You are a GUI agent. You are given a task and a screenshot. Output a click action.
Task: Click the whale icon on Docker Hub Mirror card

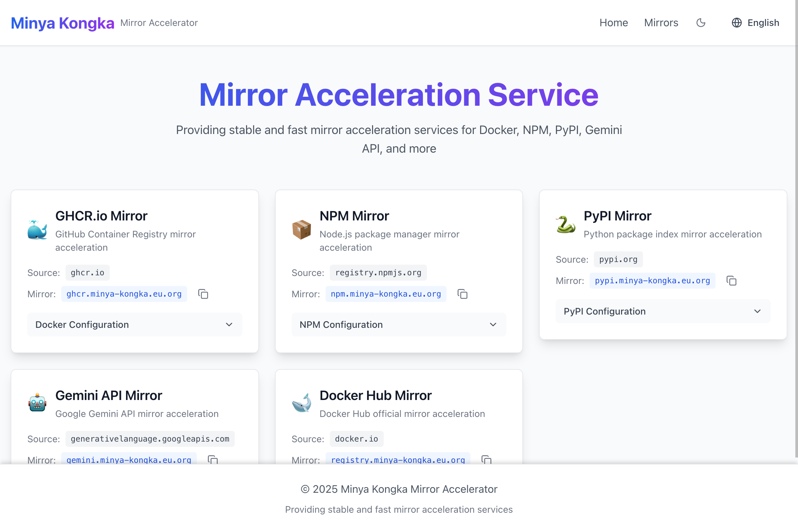point(302,404)
